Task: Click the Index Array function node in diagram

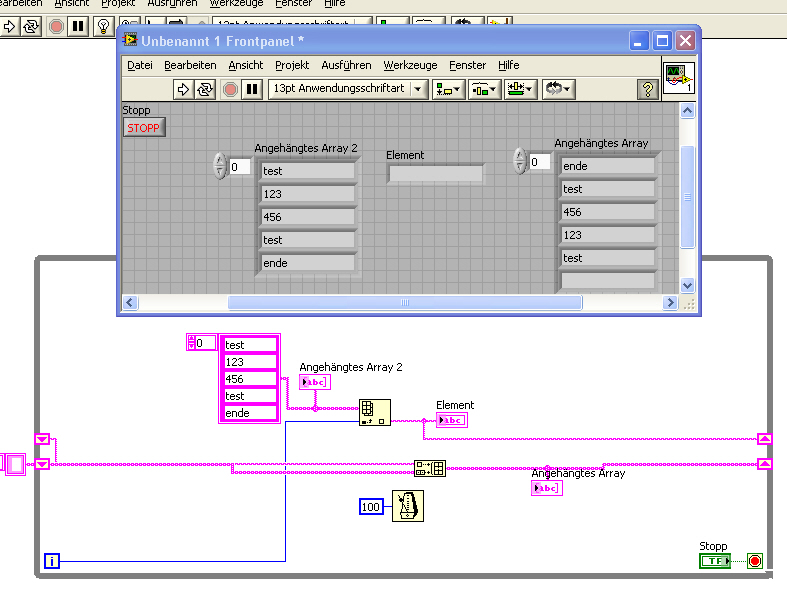Action: [375, 413]
